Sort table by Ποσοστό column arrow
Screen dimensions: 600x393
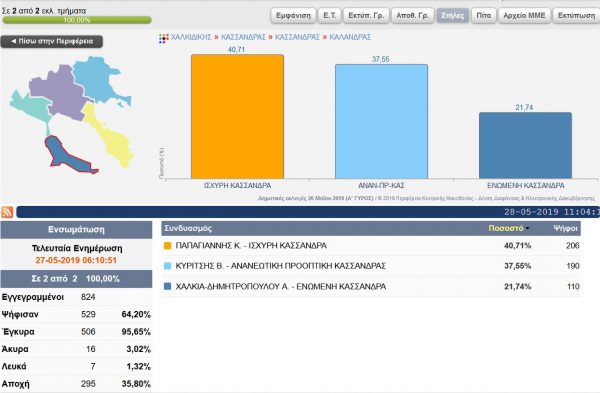pyautogui.click(x=528, y=228)
